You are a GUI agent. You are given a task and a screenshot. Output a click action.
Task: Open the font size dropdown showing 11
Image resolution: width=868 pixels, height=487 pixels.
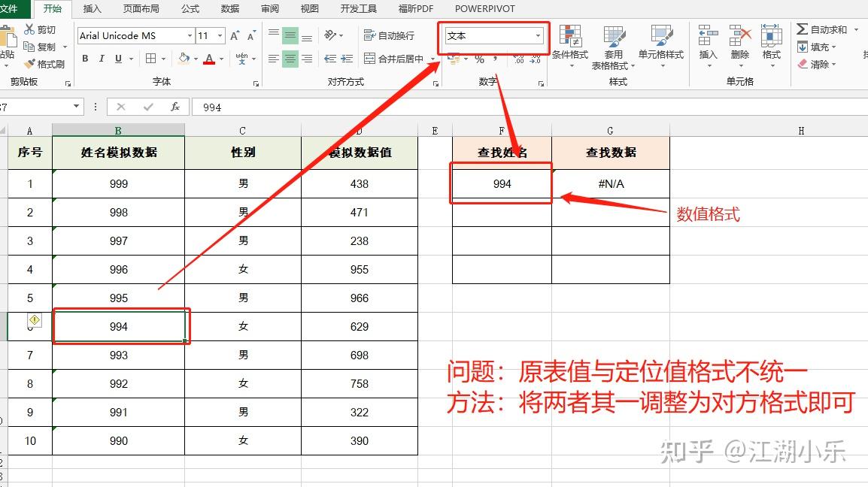point(220,35)
